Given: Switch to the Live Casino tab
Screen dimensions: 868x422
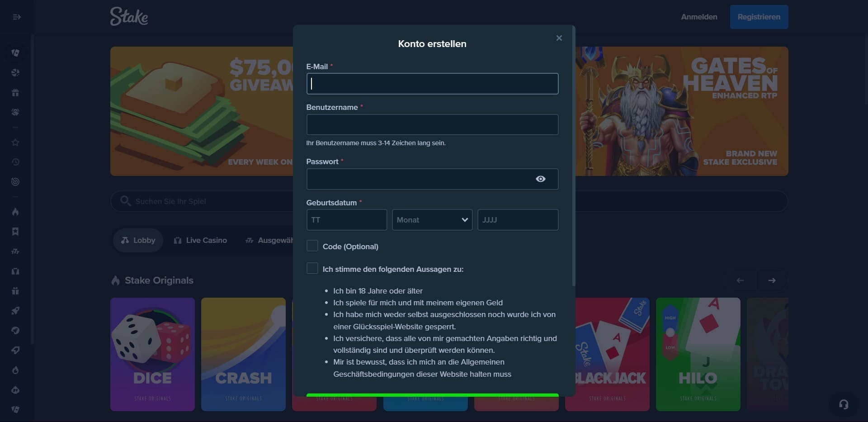Looking at the screenshot, I should tap(200, 240).
